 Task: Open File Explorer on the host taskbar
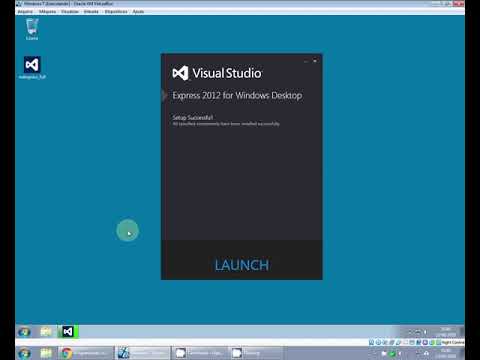(46, 353)
